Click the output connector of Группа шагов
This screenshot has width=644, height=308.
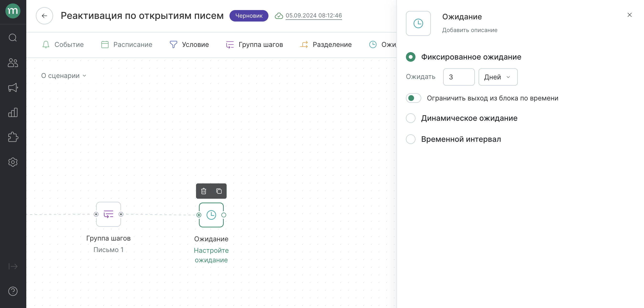121,214
